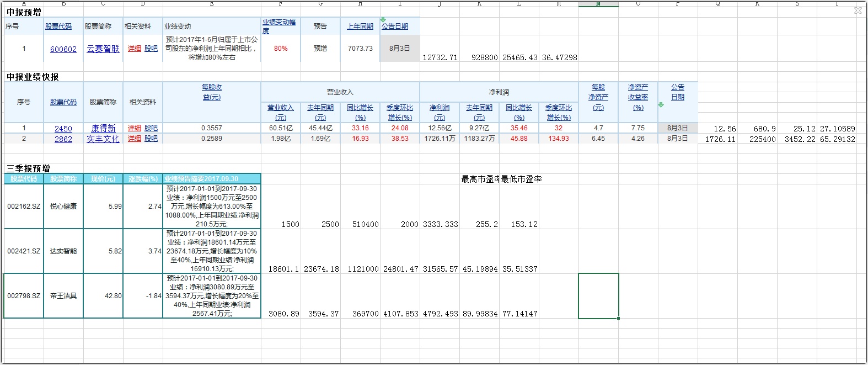Select 悦心健康 stock name cell
Image resolution: width=868 pixels, height=365 pixels.
pyautogui.click(x=63, y=207)
